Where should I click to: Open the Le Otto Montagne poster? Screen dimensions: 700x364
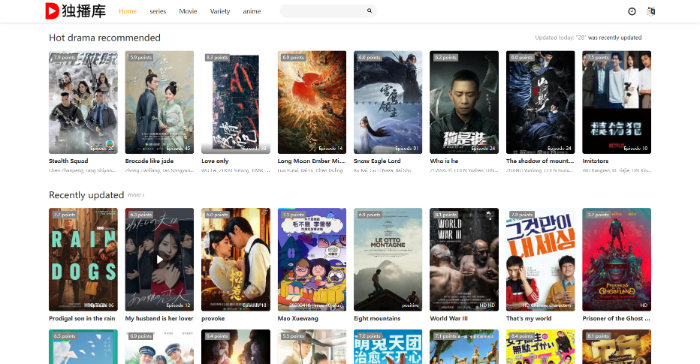[388, 259]
